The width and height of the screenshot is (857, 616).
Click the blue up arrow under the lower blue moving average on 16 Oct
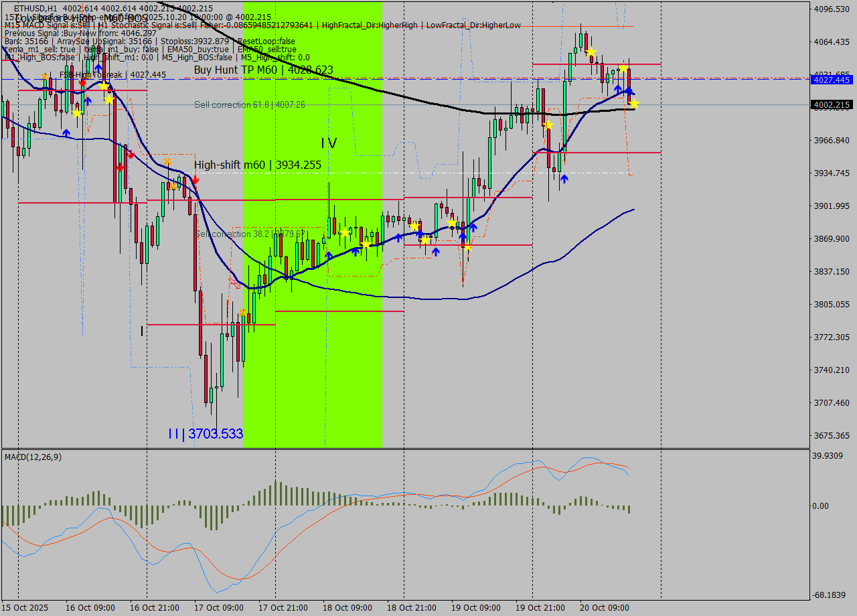click(66, 133)
